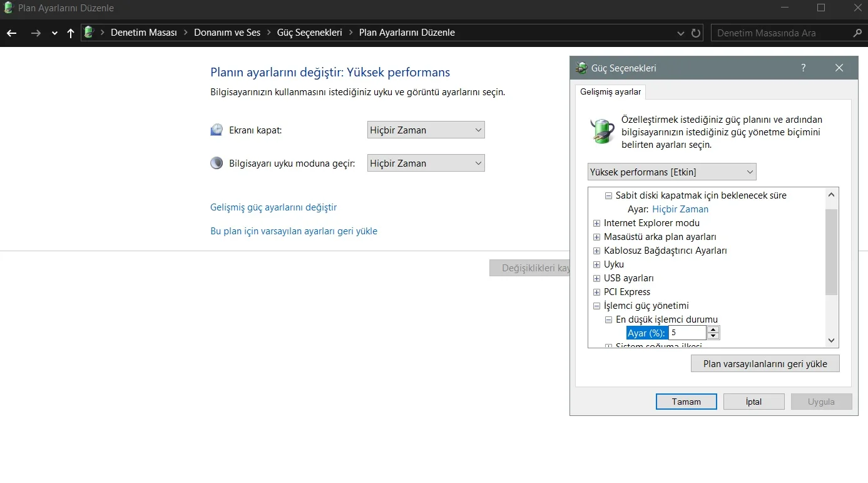The width and height of the screenshot is (868, 483).
Task: Open the Bilgisayarı uyku moduna geçir dropdown
Action: [x=426, y=163]
